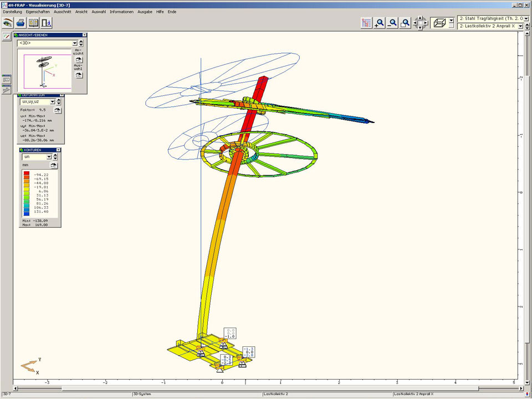Open the Eigenschaften menu
The height and width of the screenshot is (399, 532).
point(37,12)
